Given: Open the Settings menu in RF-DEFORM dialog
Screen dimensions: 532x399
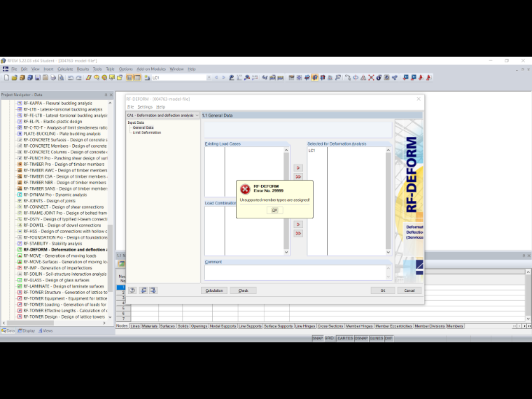Looking at the screenshot, I should click(x=145, y=107).
